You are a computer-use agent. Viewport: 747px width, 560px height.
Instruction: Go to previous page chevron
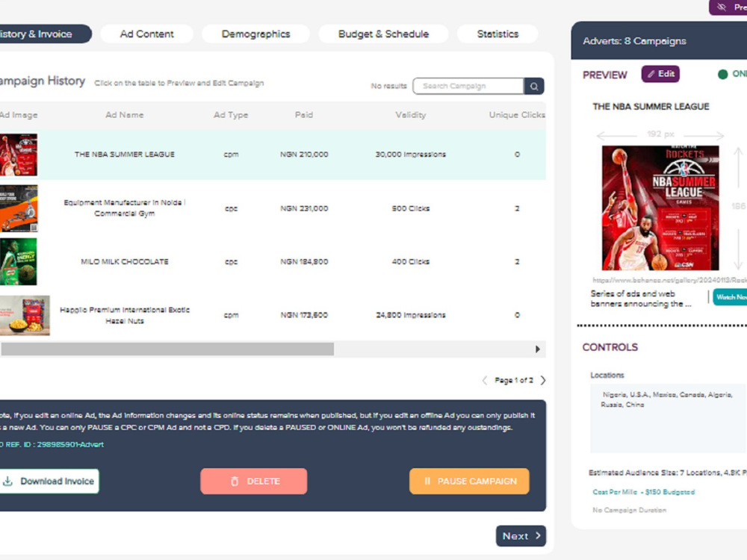pos(485,381)
